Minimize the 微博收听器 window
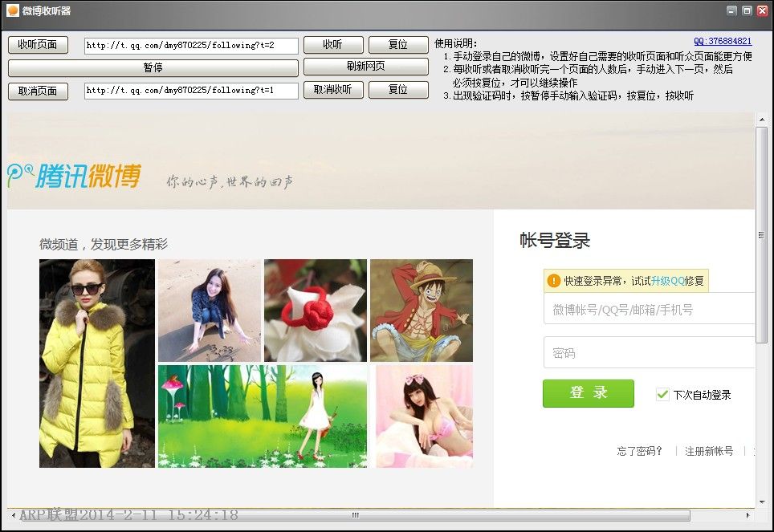 [x=731, y=10]
